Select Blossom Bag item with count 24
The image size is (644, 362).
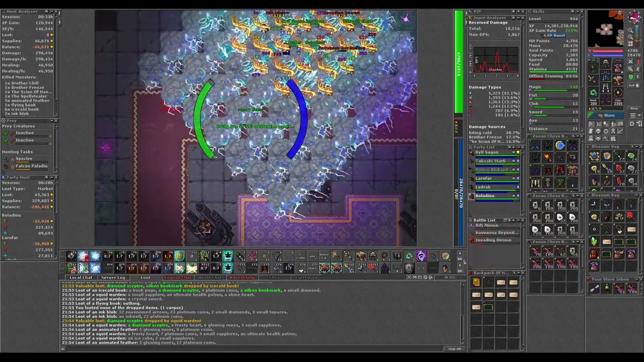click(631, 156)
